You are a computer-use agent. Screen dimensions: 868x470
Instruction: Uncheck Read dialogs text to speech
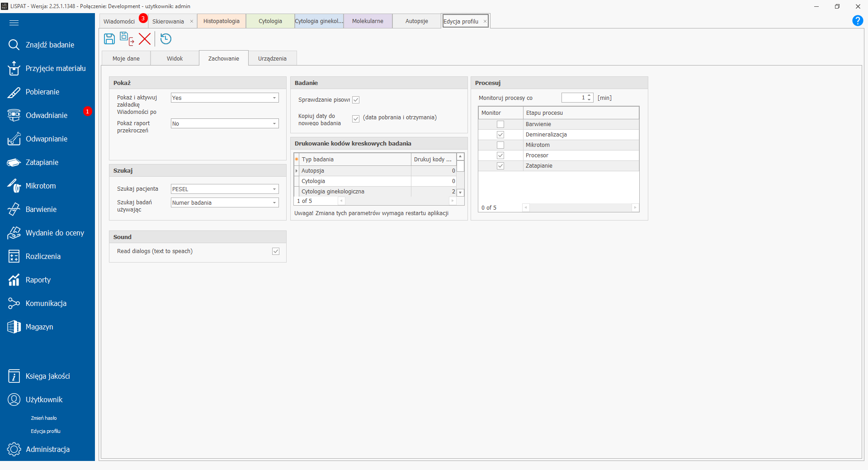(276, 251)
